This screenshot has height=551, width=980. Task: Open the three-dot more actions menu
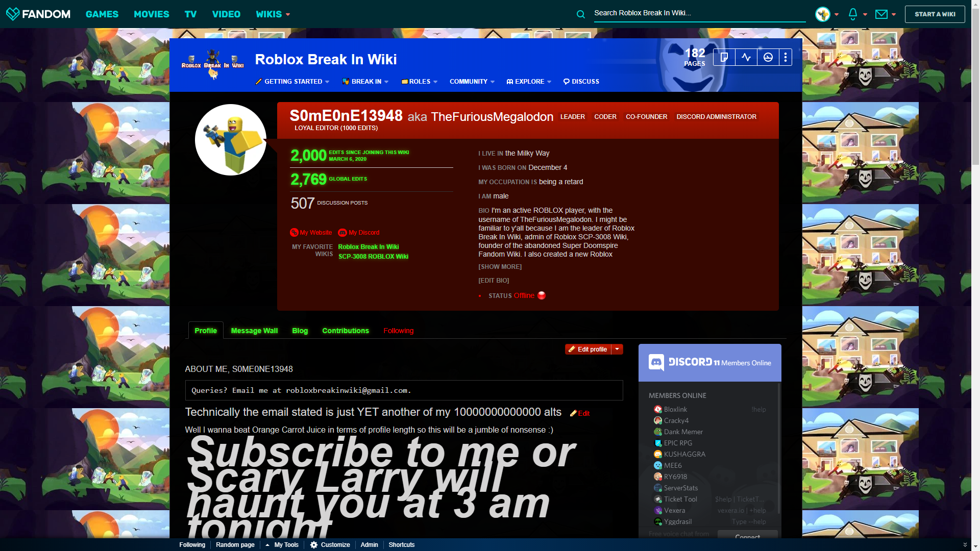[786, 57]
